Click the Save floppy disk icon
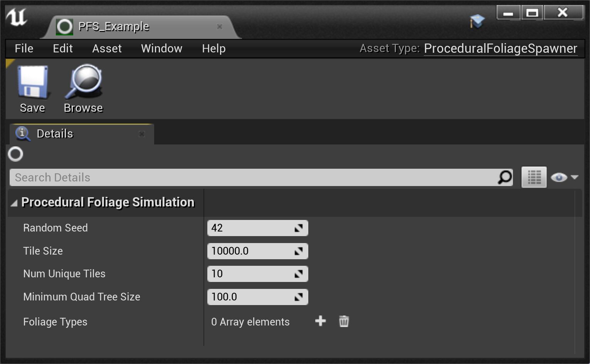590x364 pixels. tap(32, 82)
